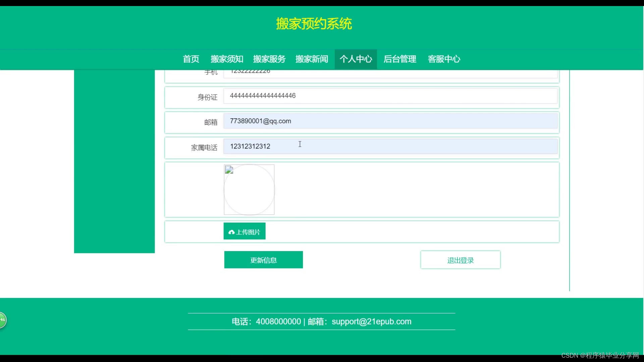Open 后台管理 menu item

coord(400,59)
